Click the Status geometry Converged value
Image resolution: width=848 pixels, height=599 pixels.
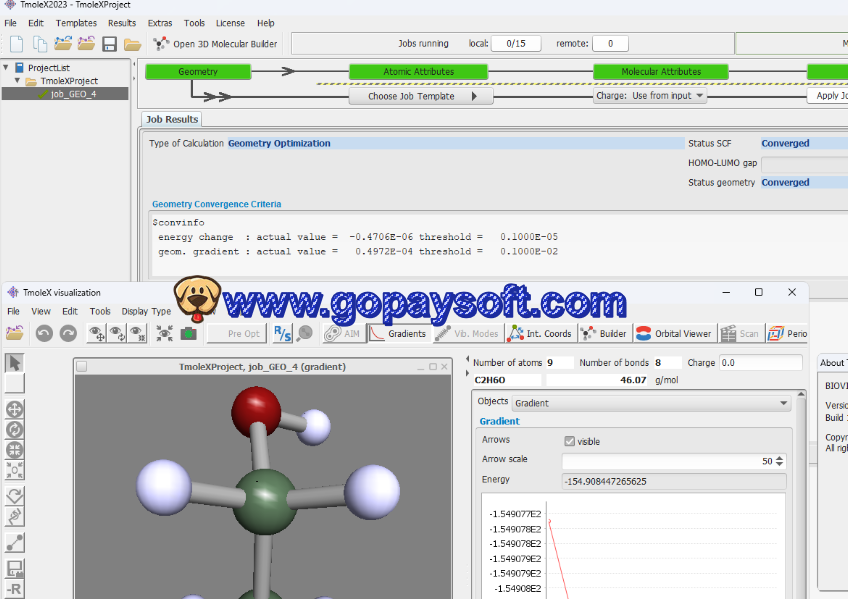point(785,182)
